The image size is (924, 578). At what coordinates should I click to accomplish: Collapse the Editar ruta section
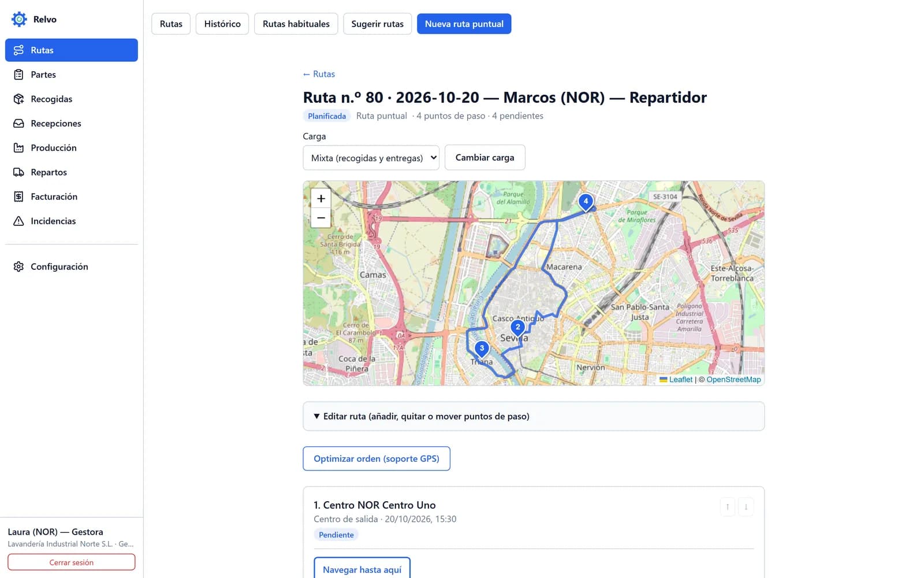coord(534,416)
